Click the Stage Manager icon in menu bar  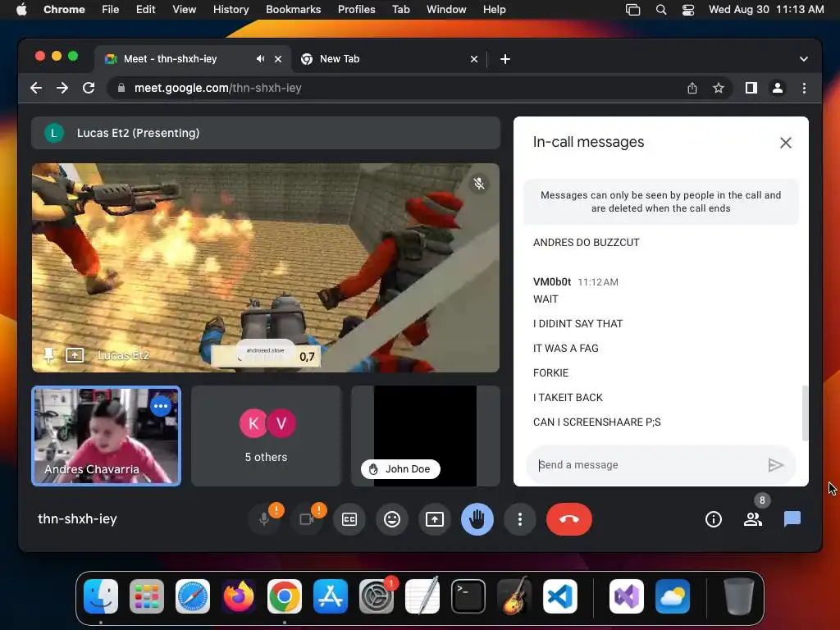click(632, 10)
